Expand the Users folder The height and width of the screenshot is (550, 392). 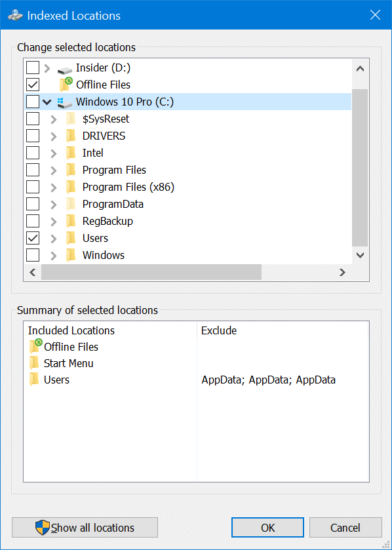point(54,239)
